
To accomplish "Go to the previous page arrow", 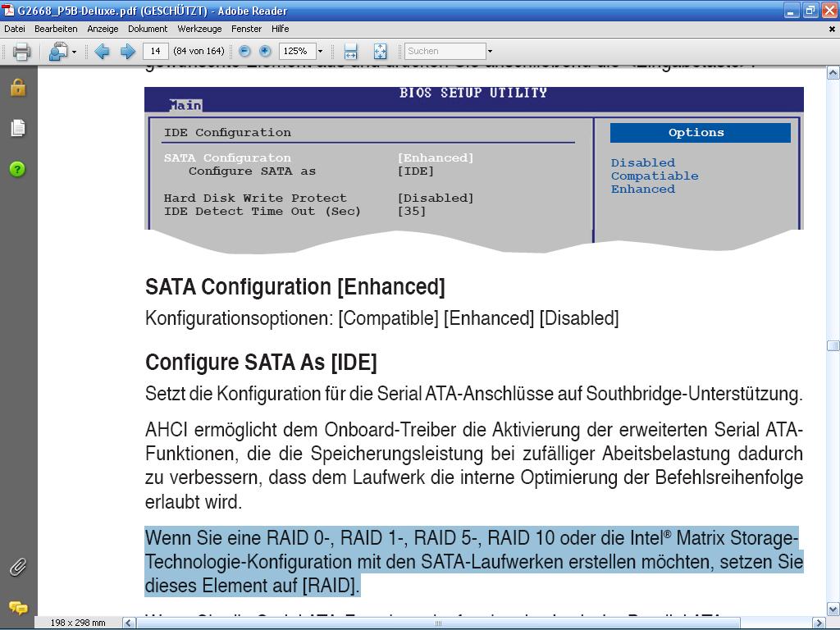I will 102,52.
